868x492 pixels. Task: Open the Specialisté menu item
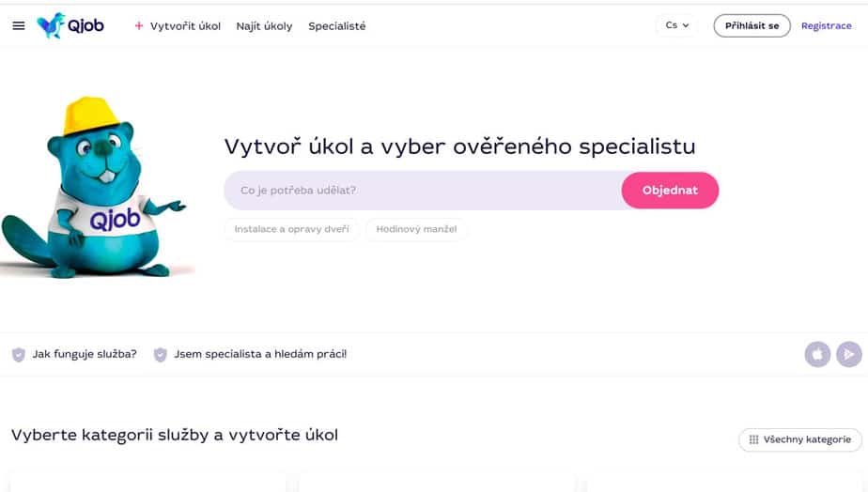[336, 26]
